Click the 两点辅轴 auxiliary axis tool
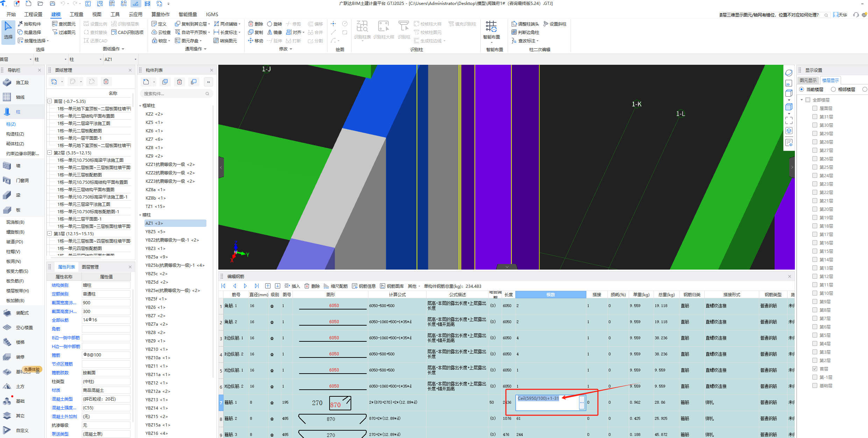The width and height of the screenshot is (868, 438). pyautogui.click(x=226, y=24)
